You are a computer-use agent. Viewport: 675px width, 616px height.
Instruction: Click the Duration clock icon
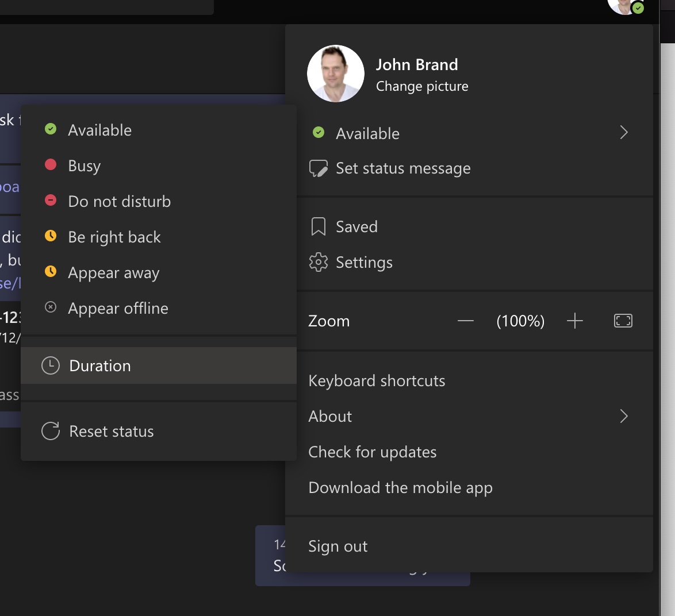51,365
